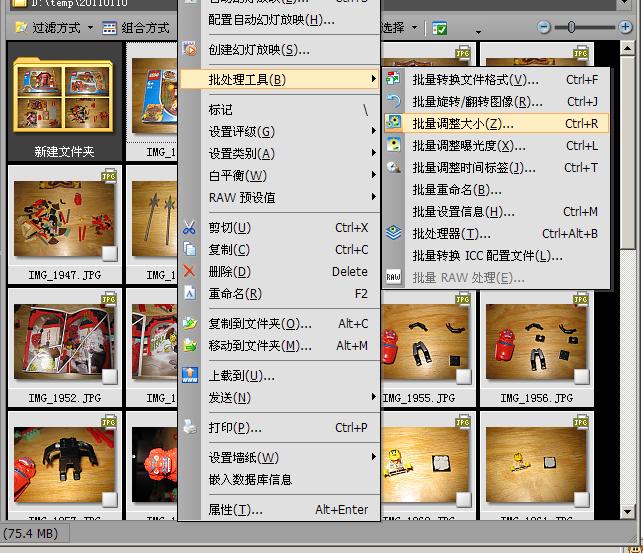Click the batch resize icon
643x553 pixels.
click(x=393, y=122)
